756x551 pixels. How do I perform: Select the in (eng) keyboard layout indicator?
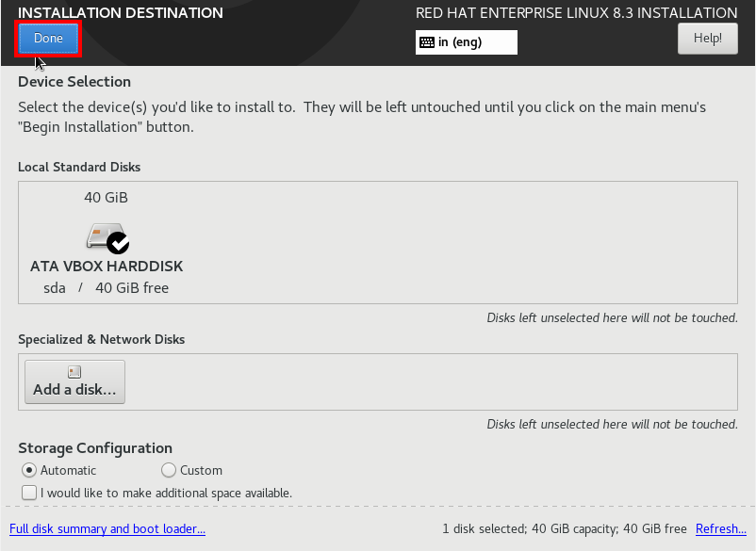(467, 42)
